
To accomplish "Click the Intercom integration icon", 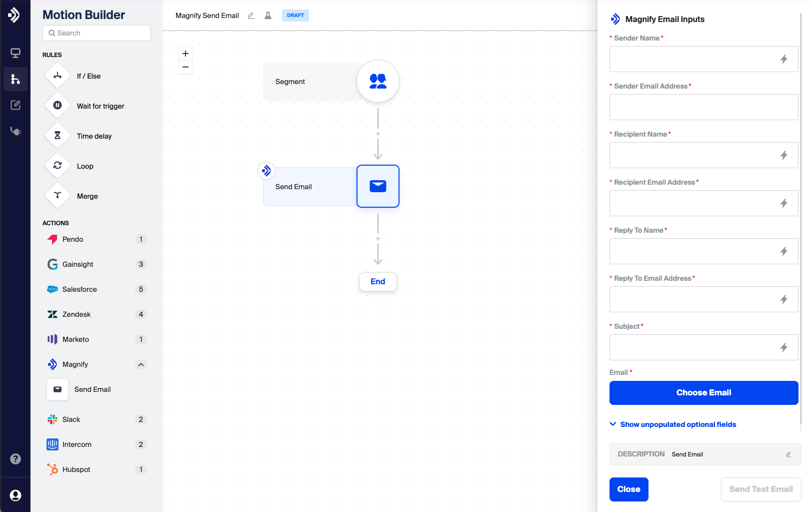I will coord(52,444).
